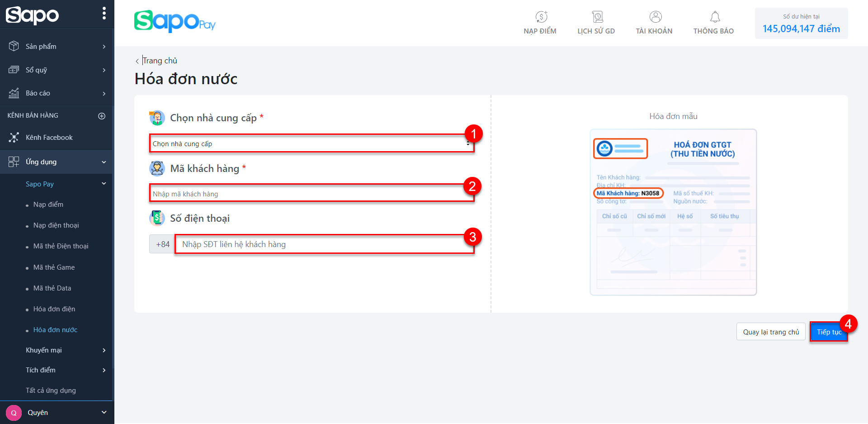Click the TÀI KHOẢN header link
The height and width of the screenshot is (424, 868).
[654, 31]
